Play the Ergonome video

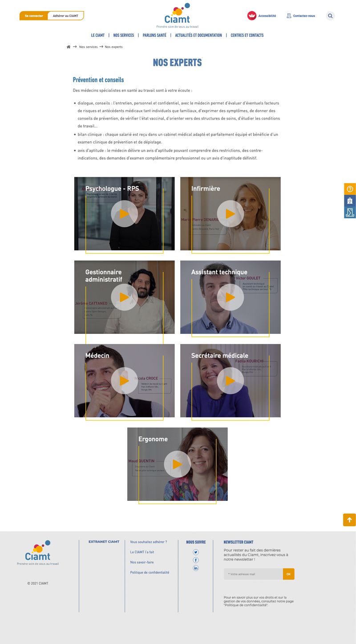click(177, 464)
